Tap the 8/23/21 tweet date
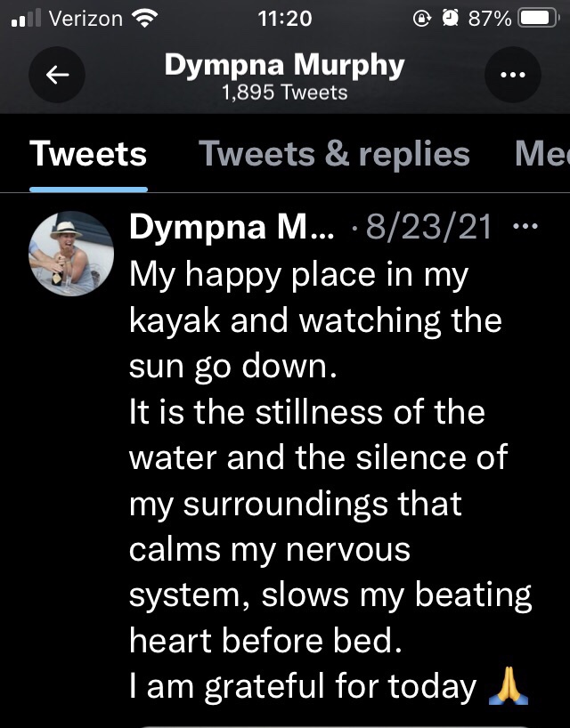The width and height of the screenshot is (570, 728). (429, 228)
